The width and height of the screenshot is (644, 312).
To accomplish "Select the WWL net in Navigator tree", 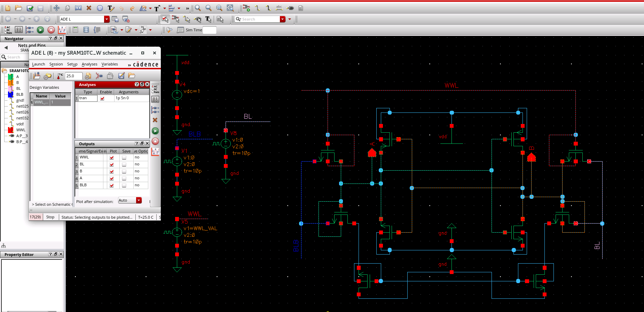I will point(21,130).
